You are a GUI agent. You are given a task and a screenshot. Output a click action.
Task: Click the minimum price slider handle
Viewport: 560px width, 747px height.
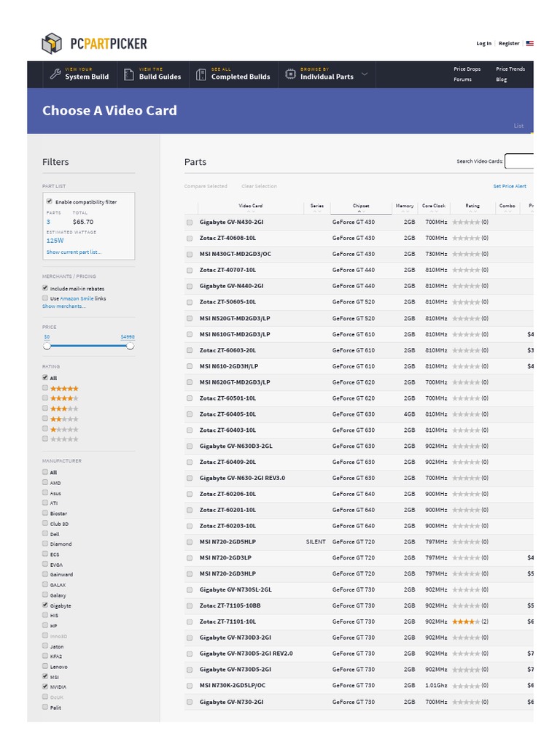[x=47, y=346]
